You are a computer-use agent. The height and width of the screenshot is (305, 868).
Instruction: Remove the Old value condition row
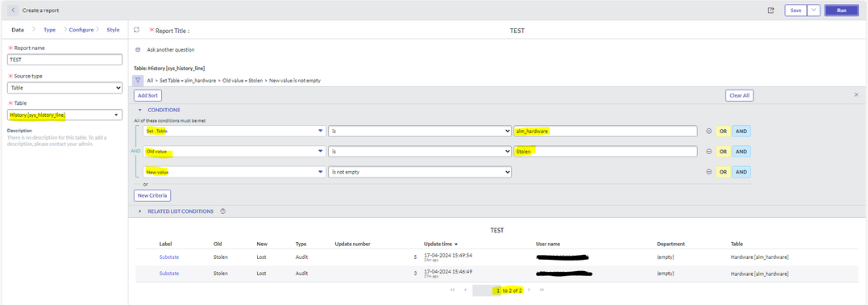[x=708, y=152]
